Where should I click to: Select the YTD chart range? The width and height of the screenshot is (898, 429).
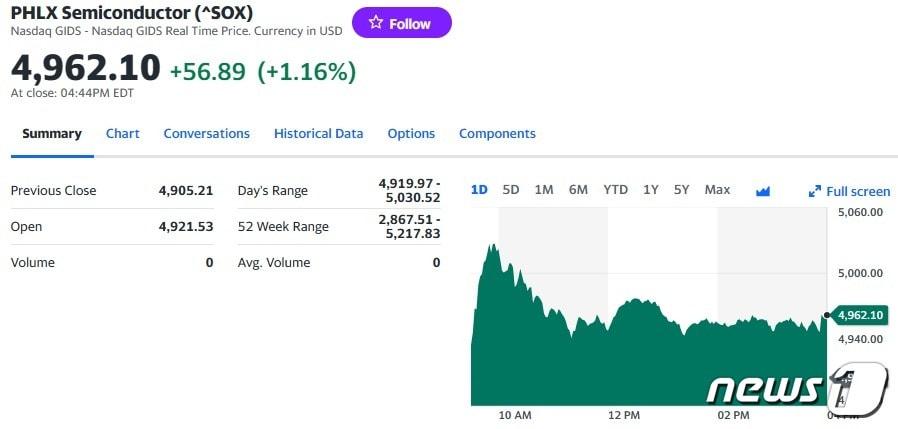(x=615, y=190)
